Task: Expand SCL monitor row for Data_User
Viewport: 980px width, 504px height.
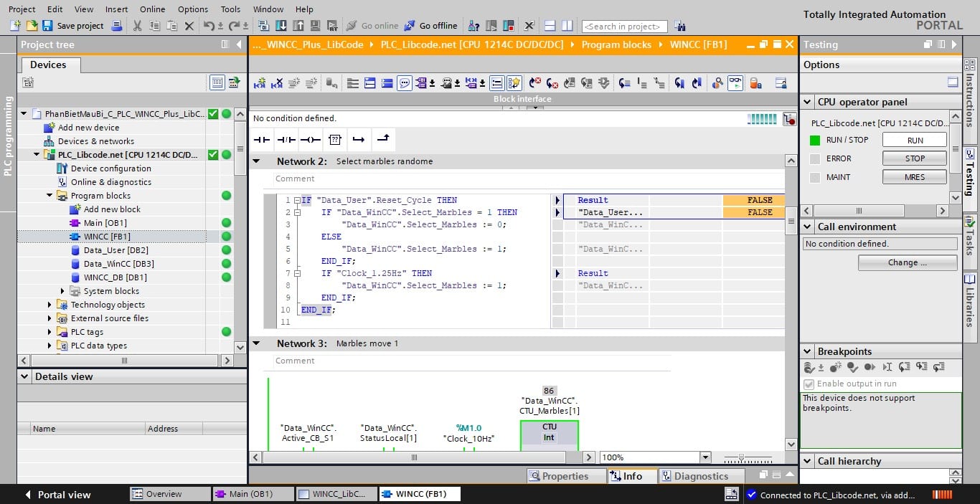Action: pyautogui.click(x=557, y=212)
